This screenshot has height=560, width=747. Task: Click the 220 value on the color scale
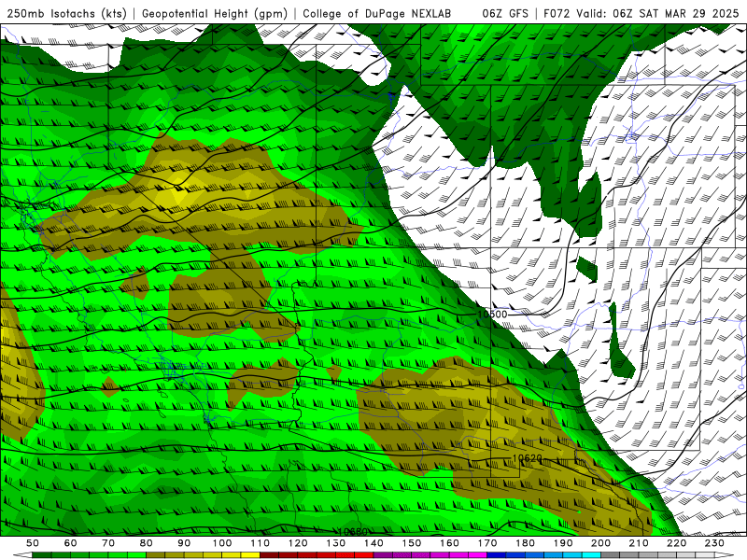[x=676, y=543]
